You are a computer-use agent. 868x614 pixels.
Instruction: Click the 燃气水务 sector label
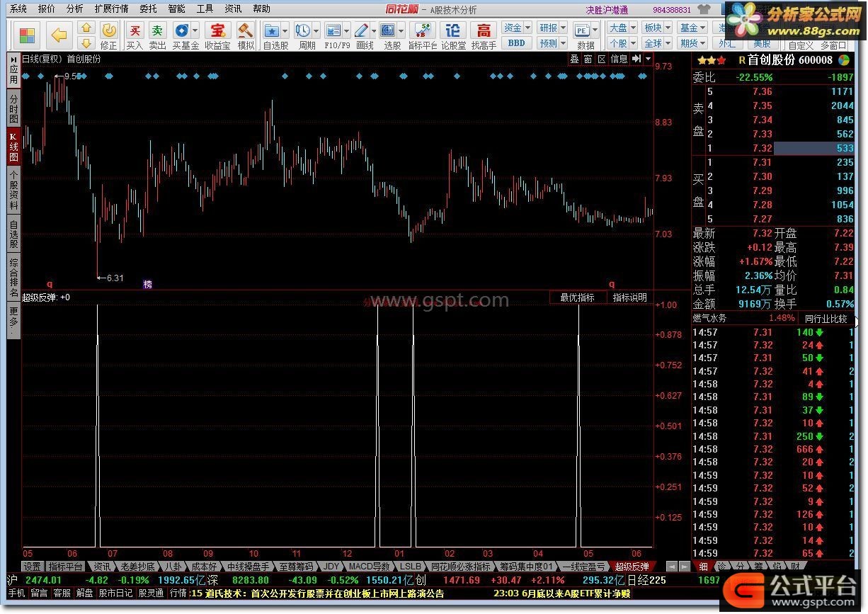point(710,319)
